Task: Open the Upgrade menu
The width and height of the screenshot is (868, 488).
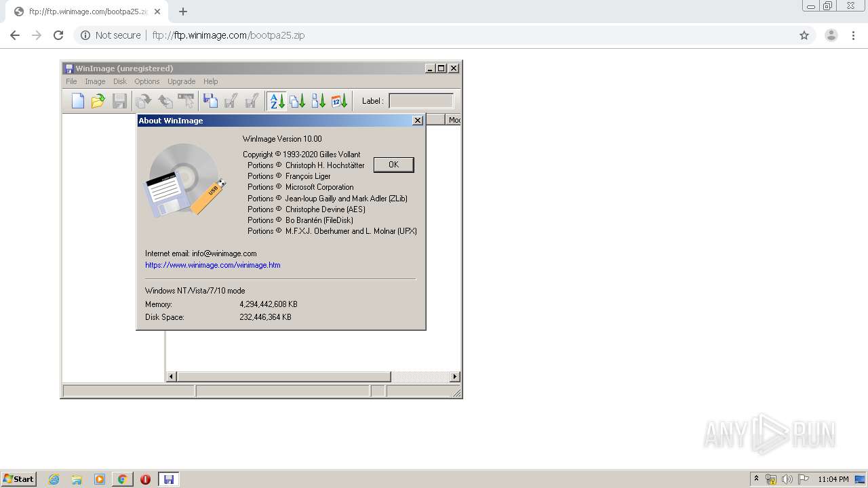Action: 181,81
